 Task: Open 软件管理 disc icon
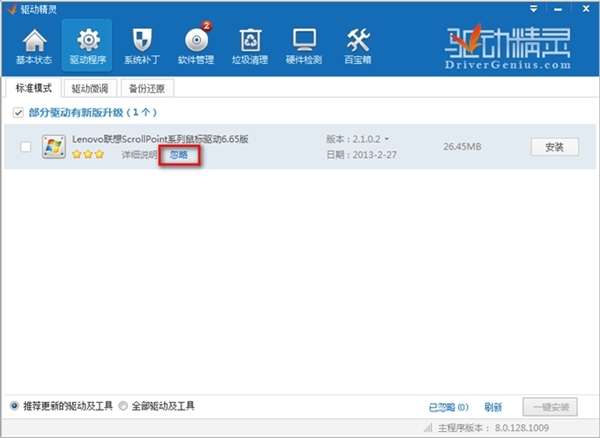[196, 44]
